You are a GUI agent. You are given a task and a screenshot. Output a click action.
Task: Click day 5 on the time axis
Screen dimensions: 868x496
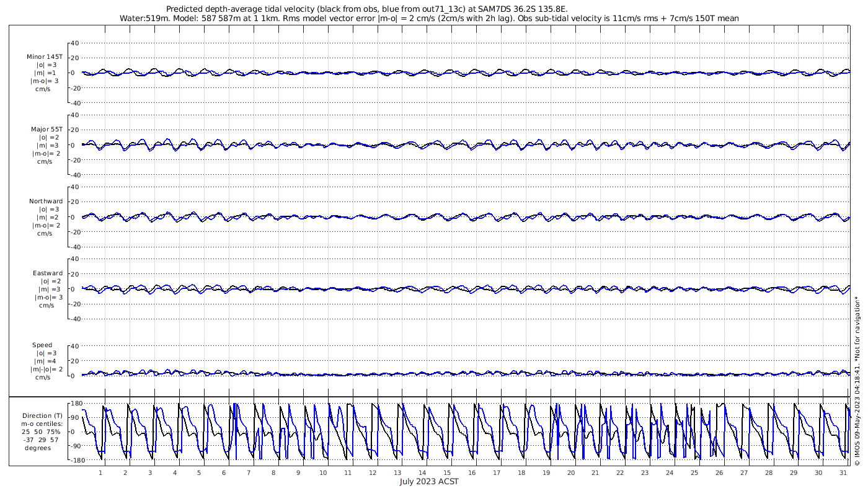[199, 472]
